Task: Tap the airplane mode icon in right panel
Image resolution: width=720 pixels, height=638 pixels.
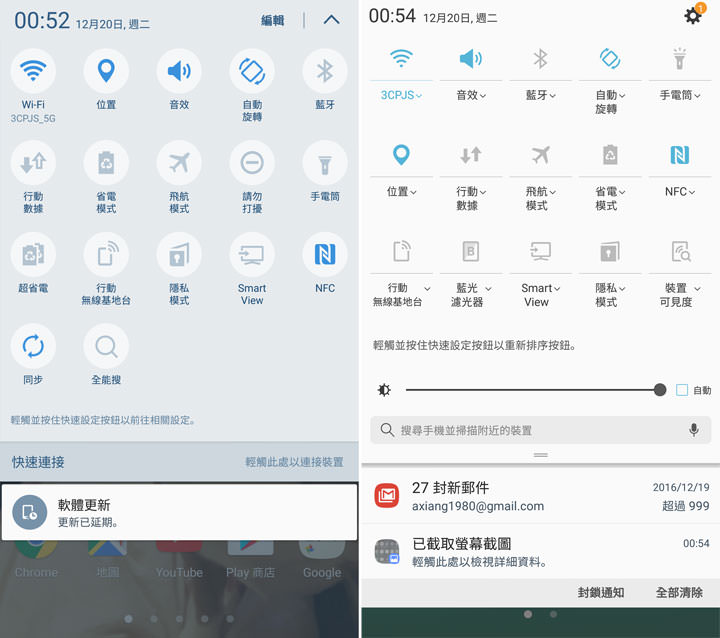Action: 540,155
